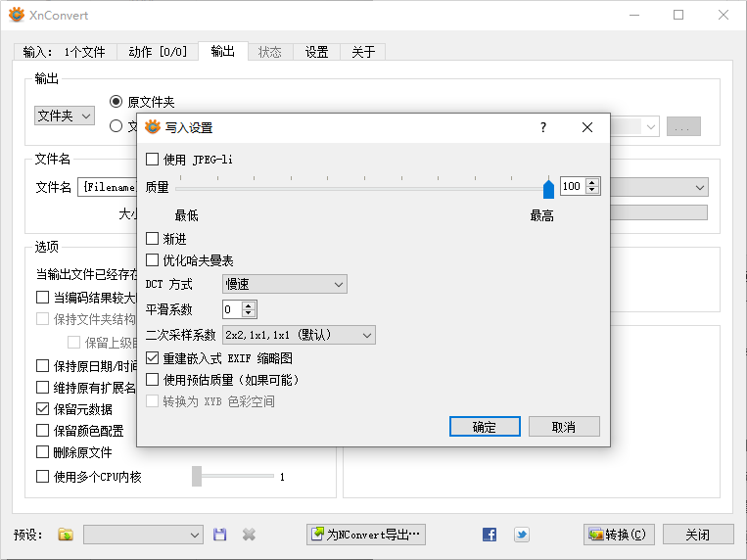Select the 输出 tab

[x=223, y=51]
